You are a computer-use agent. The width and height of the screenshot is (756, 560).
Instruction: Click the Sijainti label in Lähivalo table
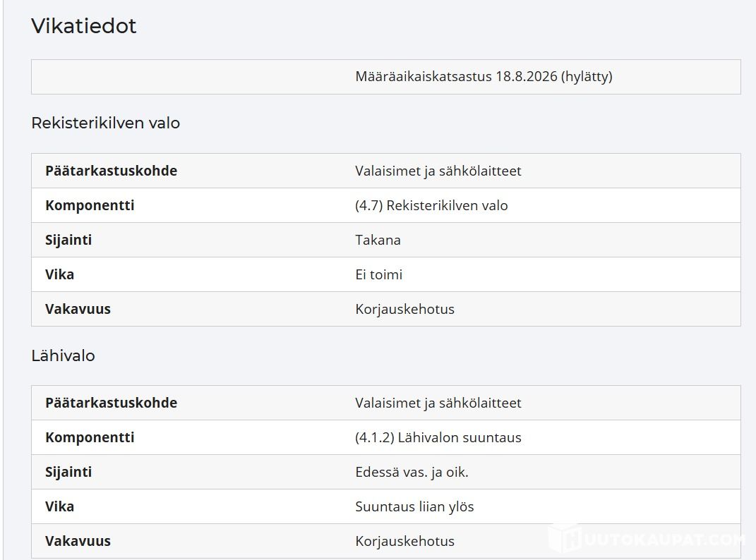[68, 473]
